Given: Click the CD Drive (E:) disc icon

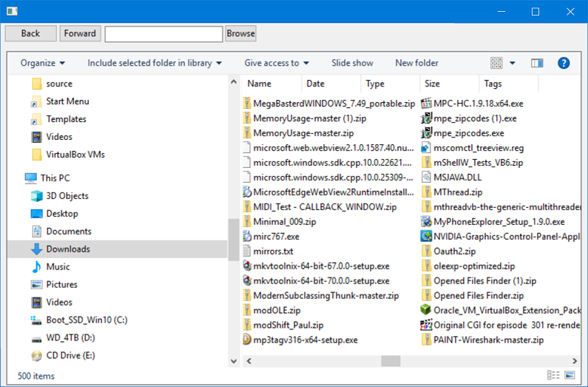Looking at the screenshot, I should click(x=37, y=355).
